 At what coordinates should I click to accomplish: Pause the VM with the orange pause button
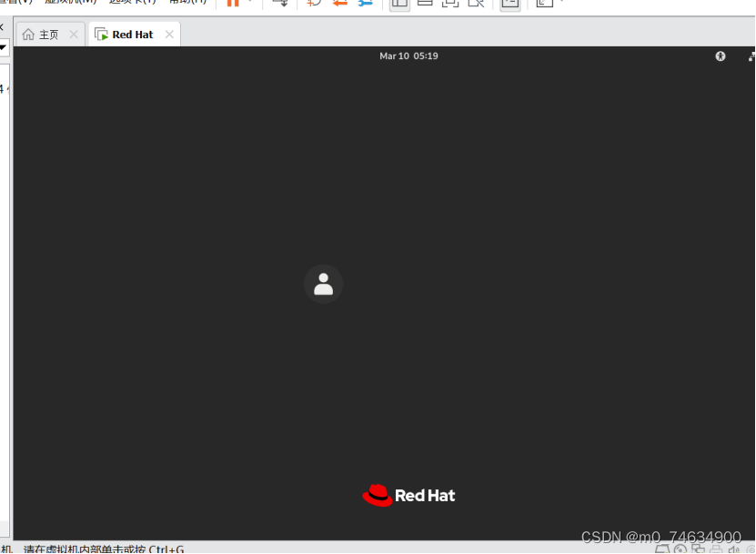pyautogui.click(x=233, y=3)
